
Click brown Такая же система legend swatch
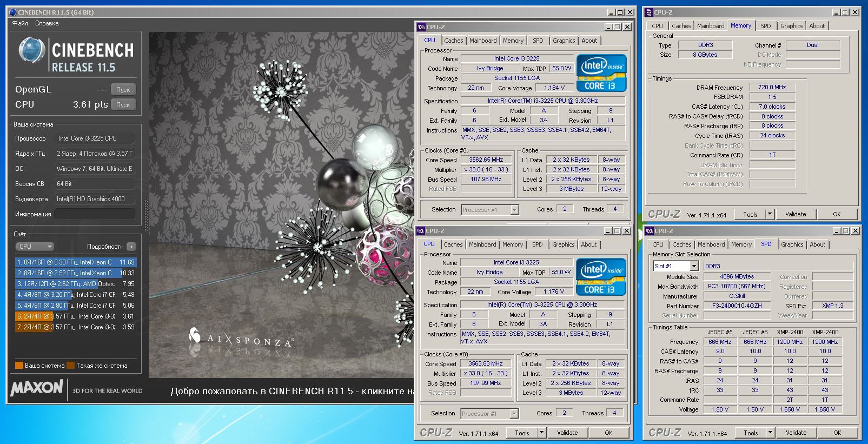point(70,366)
